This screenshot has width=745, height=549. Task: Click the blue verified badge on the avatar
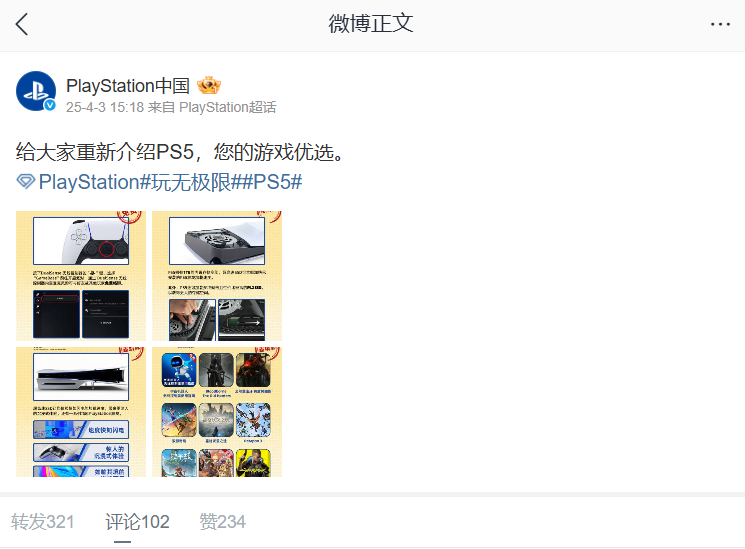pyautogui.click(x=50, y=105)
